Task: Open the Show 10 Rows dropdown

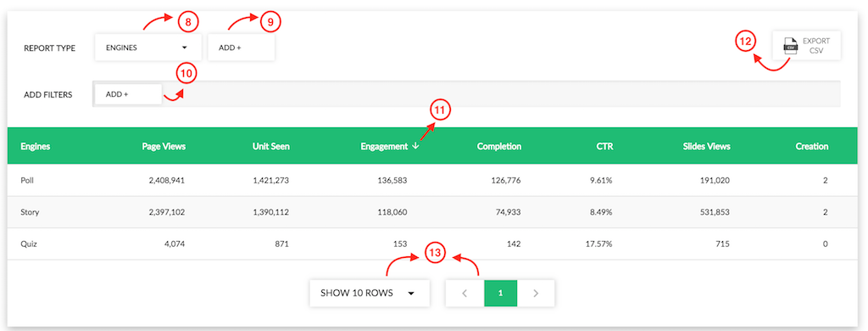Action: 370,294
